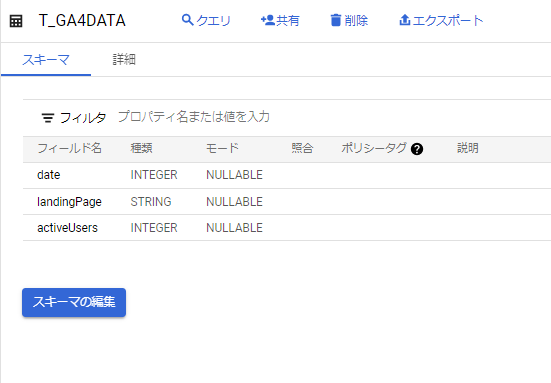Click NULLABLE mode in landingPage row

234,202
